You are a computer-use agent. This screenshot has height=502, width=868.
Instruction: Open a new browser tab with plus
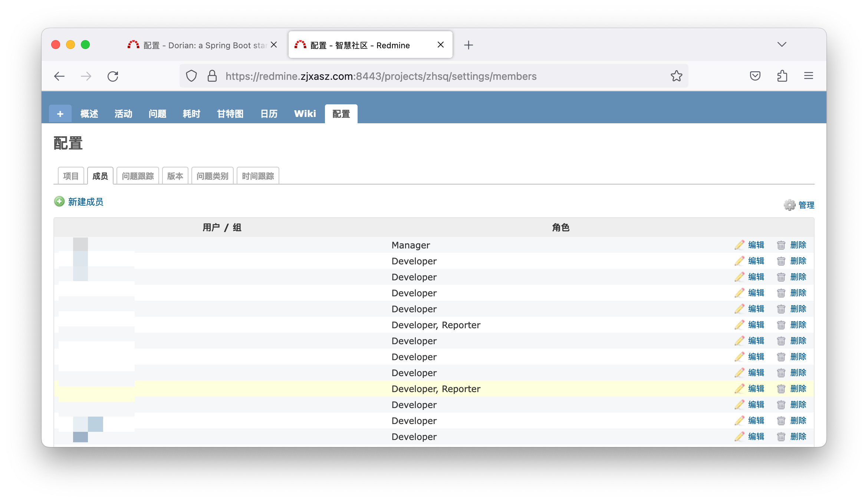pyautogui.click(x=468, y=45)
